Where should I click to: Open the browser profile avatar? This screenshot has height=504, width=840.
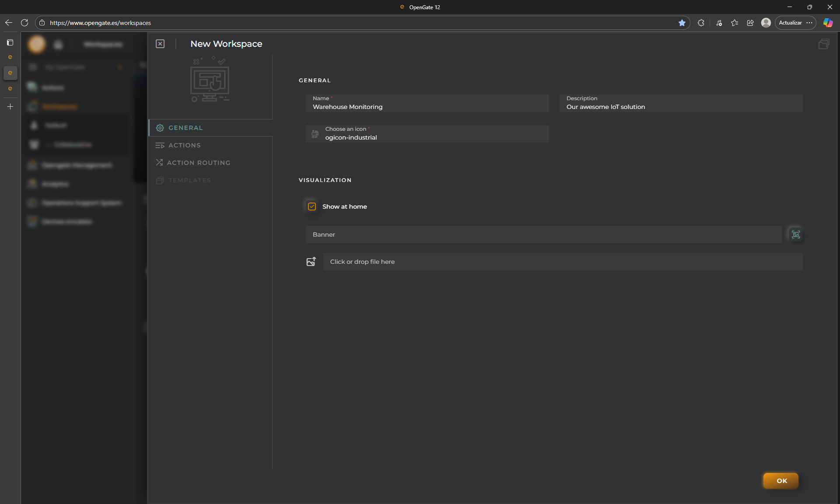pyautogui.click(x=766, y=23)
